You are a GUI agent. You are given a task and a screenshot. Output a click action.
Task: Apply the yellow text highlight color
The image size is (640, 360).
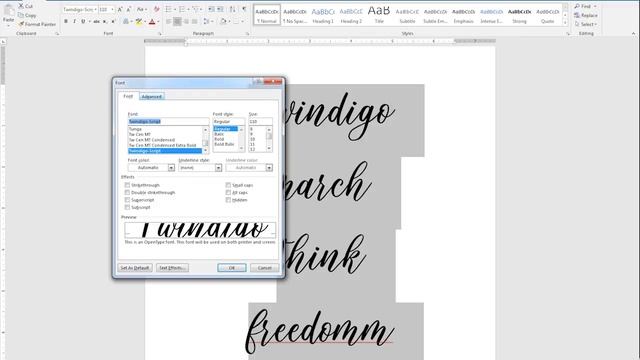139,21
